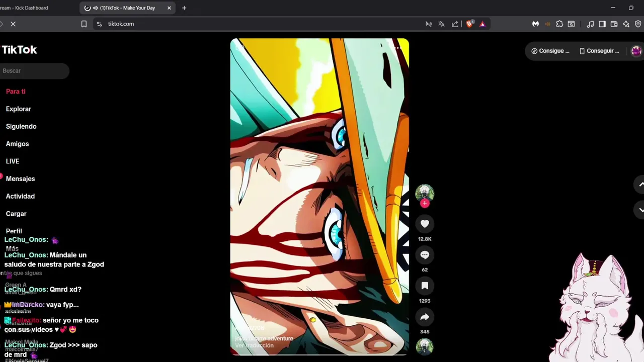Open 'Explorar' in the sidebar

coord(19,109)
